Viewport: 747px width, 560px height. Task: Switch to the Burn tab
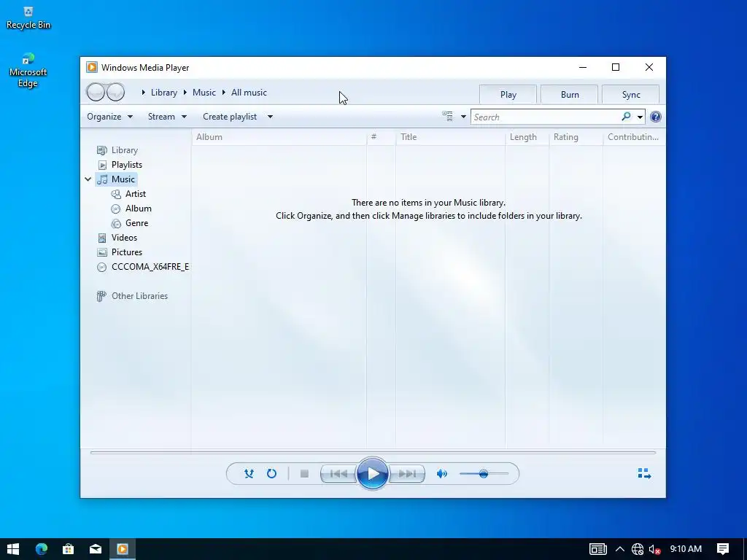569,94
